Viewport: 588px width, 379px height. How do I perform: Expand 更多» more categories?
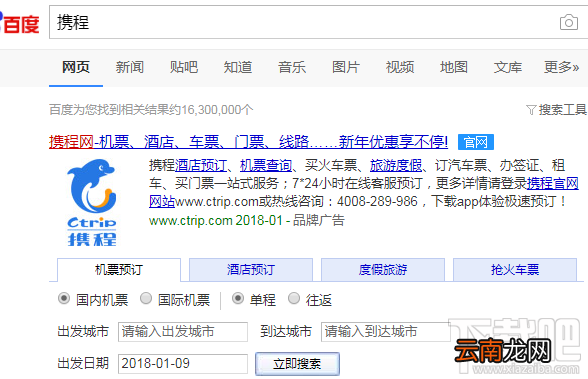[561, 67]
